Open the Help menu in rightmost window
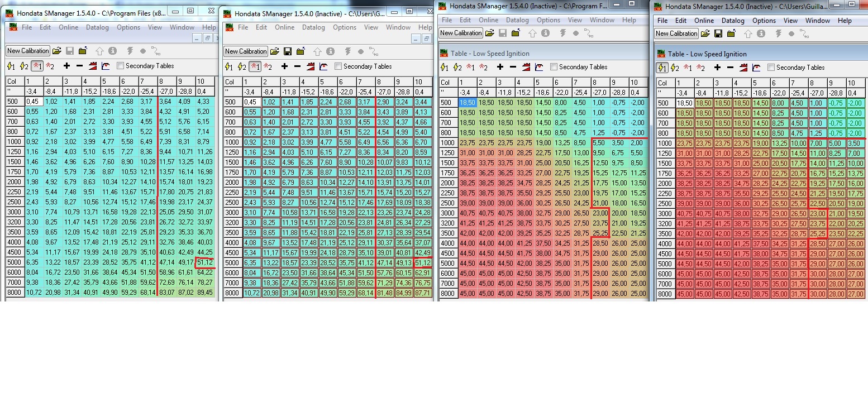The height and width of the screenshot is (412, 868). point(845,20)
